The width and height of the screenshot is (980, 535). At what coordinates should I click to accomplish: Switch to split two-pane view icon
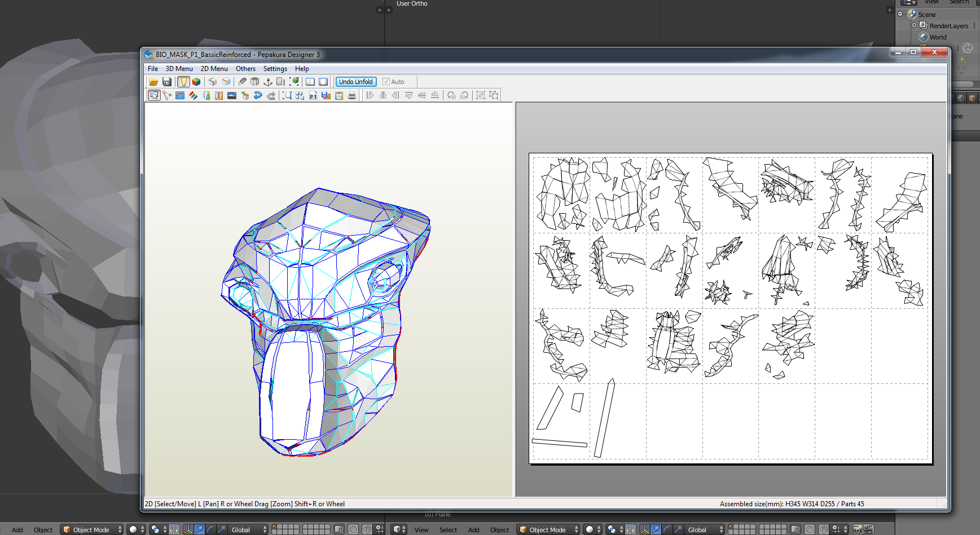coord(310,82)
